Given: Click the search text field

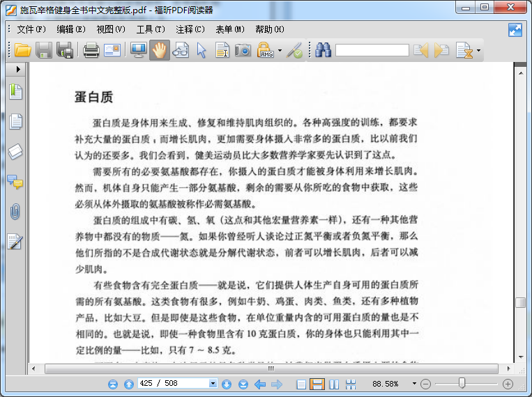Looking at the screenshot, I should [372, 50].
